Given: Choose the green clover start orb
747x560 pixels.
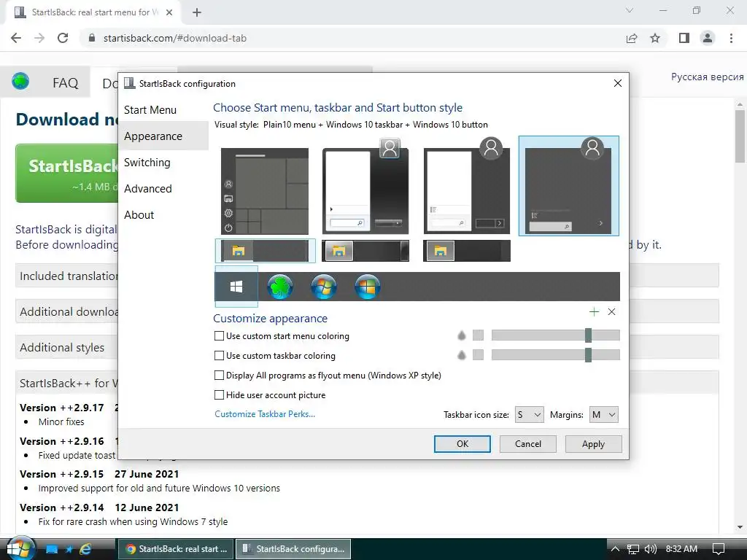Looking at the screenshot, I should click(280, 287).
